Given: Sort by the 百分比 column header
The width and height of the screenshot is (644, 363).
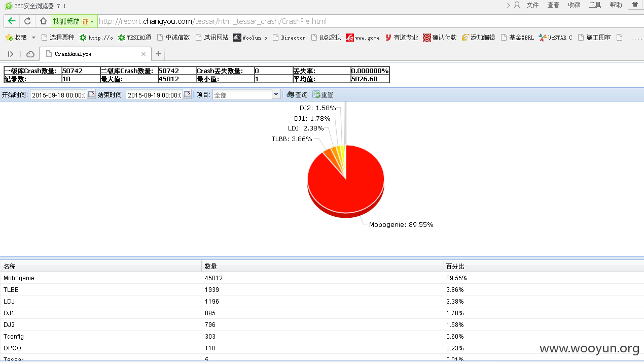Looking at the screenshot, I should pos(544,266).
